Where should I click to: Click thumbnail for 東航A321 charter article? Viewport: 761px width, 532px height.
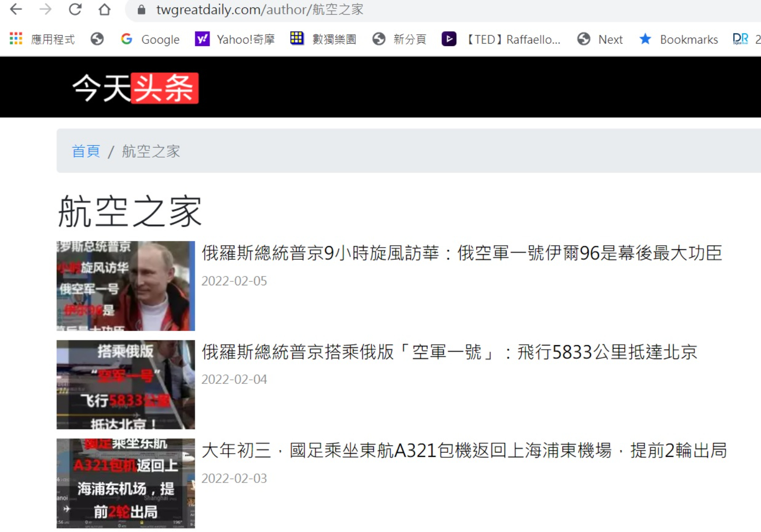click(x=126, y=483)
